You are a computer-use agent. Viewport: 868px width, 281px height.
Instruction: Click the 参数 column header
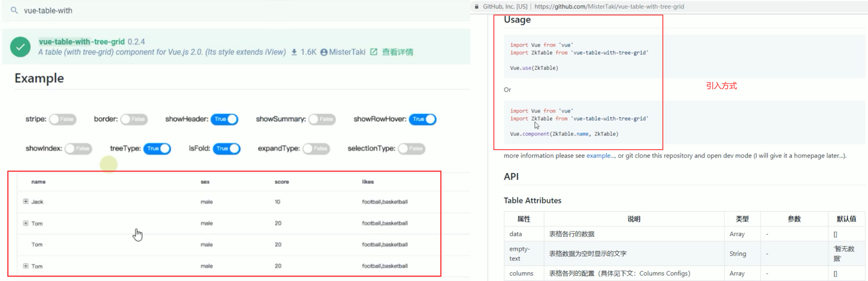tap(794, 219)
